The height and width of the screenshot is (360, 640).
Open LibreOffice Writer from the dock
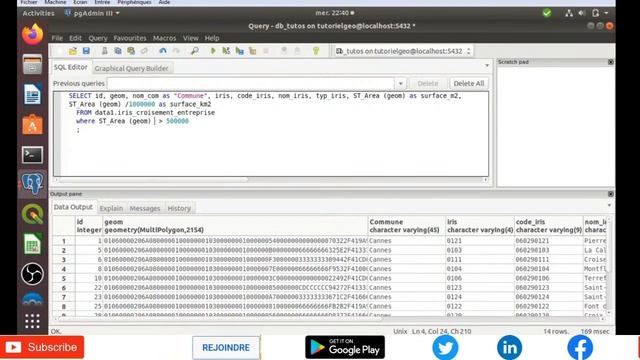point(32,94)
